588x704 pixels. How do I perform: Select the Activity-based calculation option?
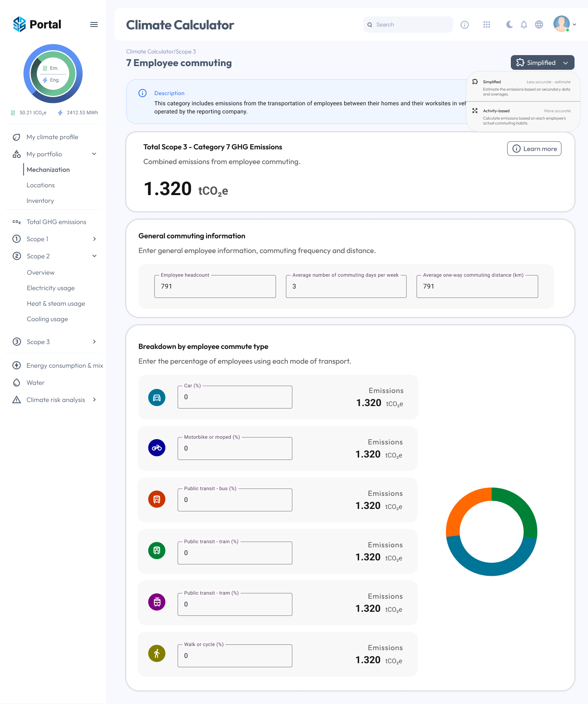coord(523,117)
